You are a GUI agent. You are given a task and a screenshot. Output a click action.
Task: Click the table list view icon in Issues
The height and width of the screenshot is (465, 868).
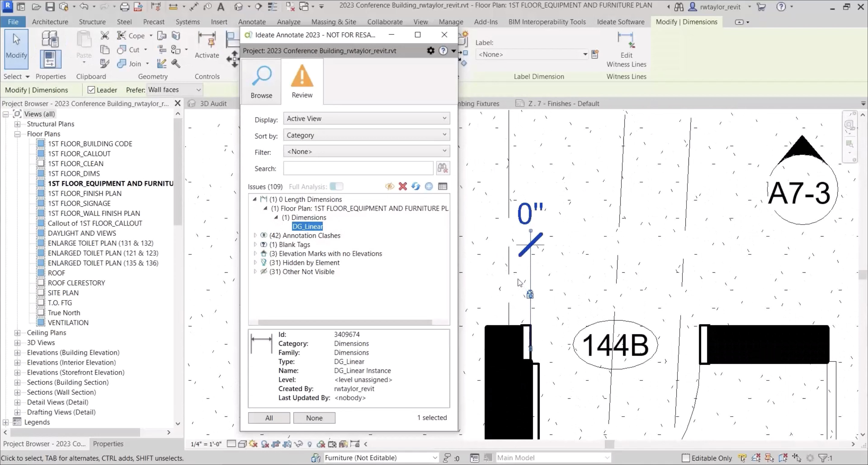tap(442, 186)
